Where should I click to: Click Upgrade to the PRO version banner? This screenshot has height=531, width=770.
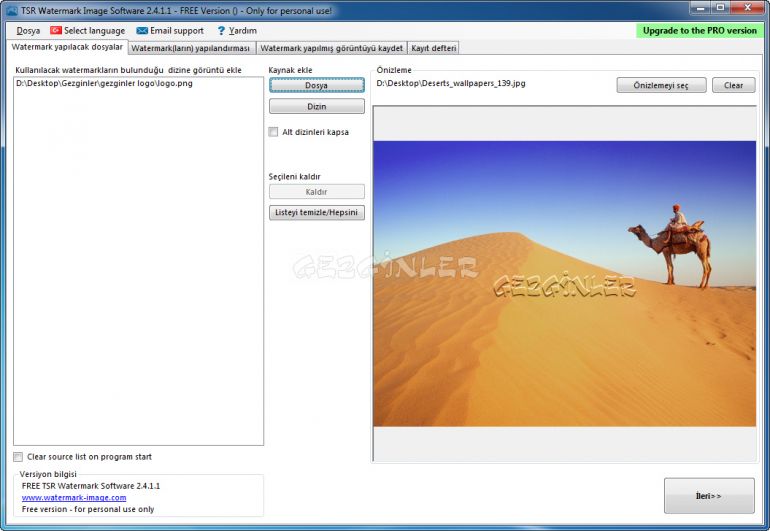tap(699, 30)
